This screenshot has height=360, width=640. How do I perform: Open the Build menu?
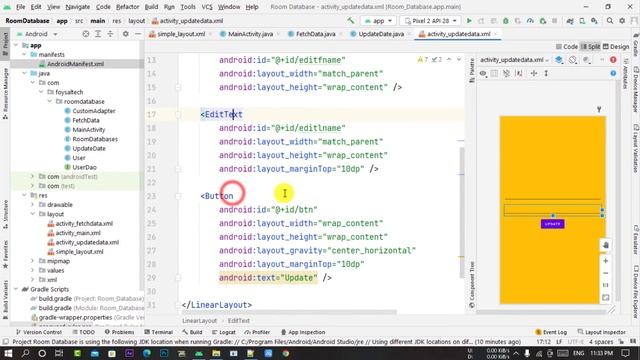(x=151, y=7)
